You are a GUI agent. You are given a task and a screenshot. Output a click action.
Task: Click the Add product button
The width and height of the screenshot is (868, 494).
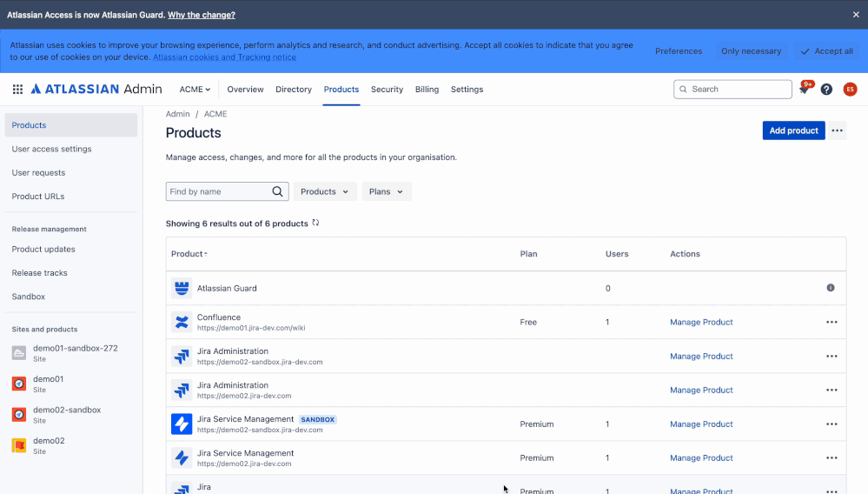793,130
